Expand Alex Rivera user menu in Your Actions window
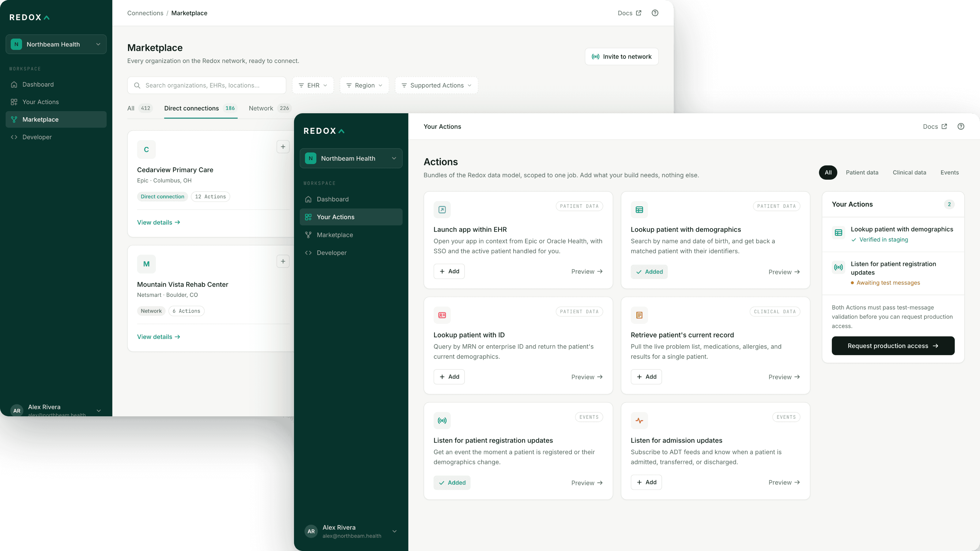 (351, 531)
